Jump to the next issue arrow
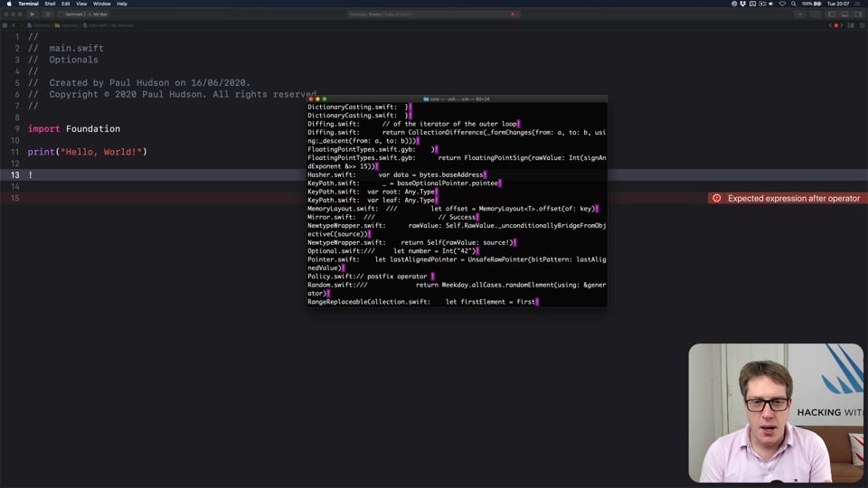 (x=842, y=25)
